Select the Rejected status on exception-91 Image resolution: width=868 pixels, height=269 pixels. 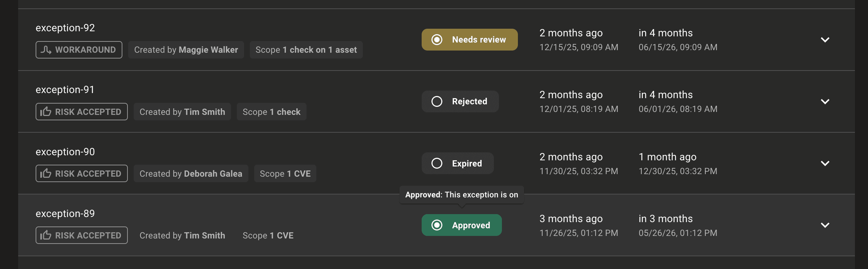[460, 101]
